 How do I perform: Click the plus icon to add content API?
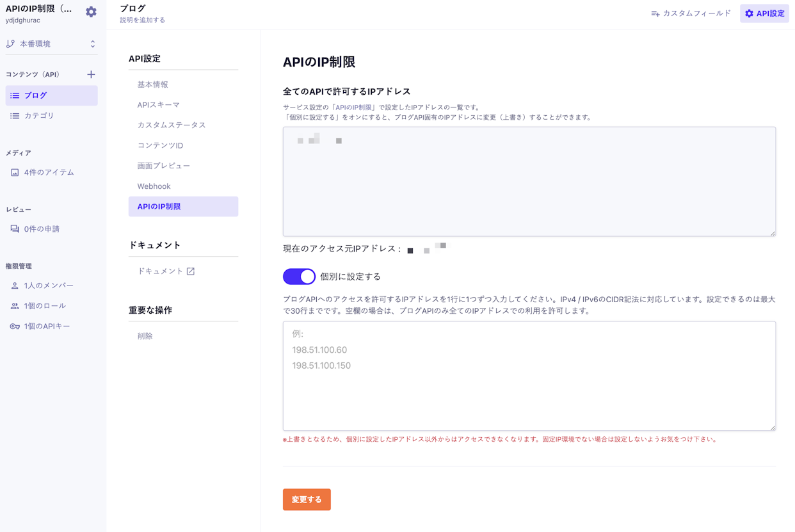tap(91, 75)
